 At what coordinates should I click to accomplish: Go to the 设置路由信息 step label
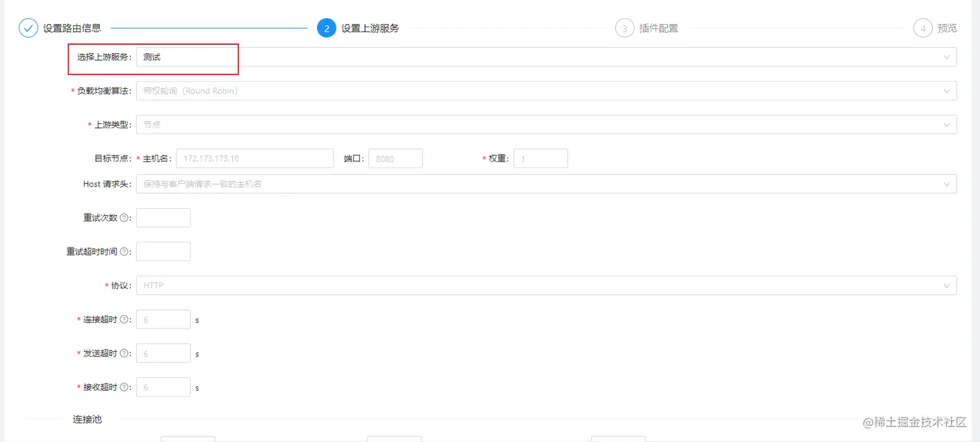[x=72, y=29]
